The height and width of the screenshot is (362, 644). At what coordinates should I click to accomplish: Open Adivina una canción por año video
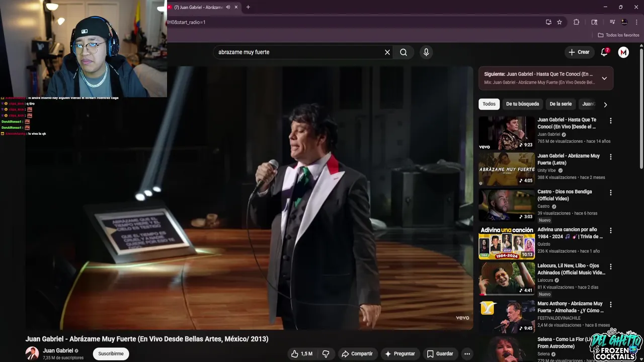[x=507, y=243]
